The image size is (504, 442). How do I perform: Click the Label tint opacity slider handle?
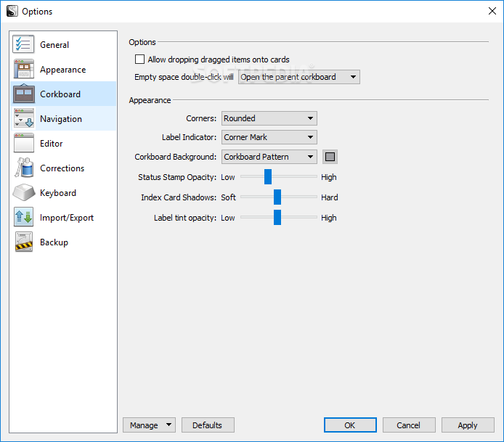[x=277, y=218]
